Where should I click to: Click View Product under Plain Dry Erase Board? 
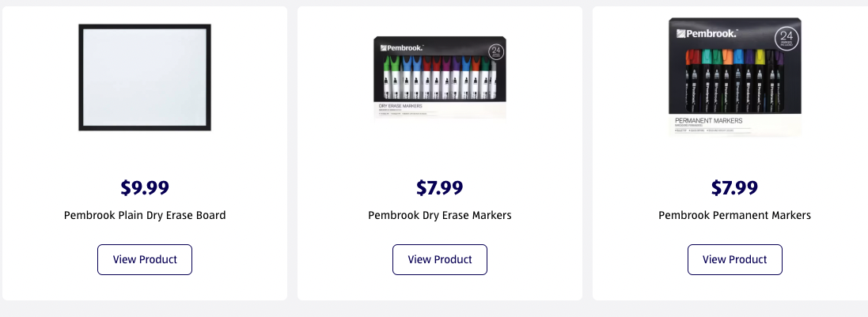click(145, 259)
